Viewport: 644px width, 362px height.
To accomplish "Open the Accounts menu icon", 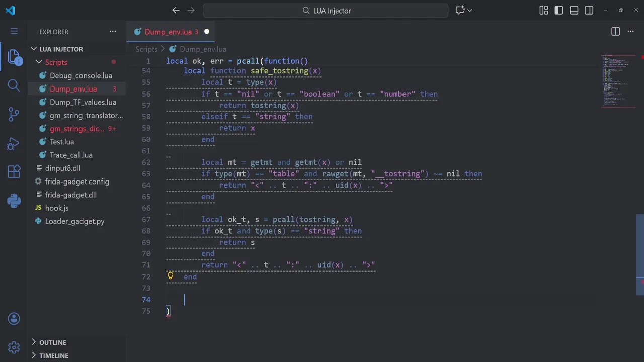I will coord(14,318).
